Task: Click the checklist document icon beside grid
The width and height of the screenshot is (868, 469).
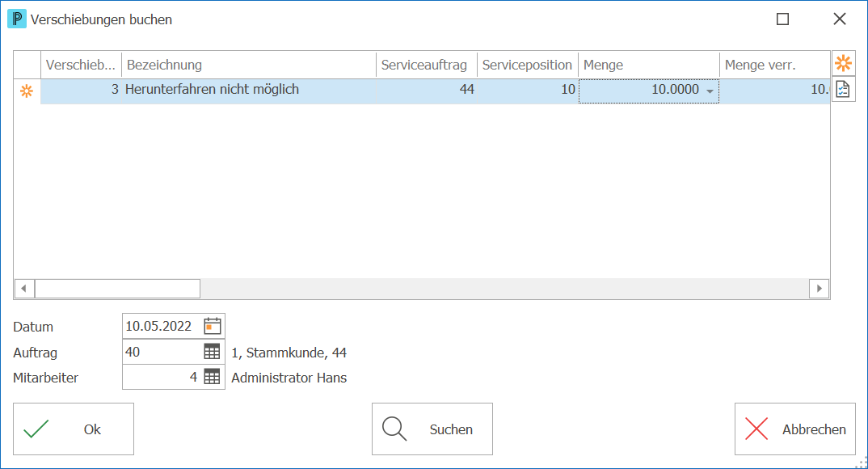Action: point(843,89)
